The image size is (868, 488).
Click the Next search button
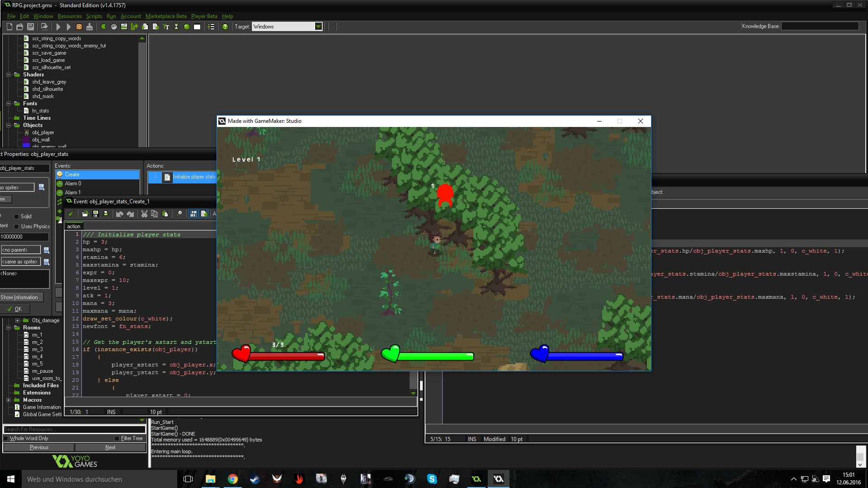click(x=110, y=447)
